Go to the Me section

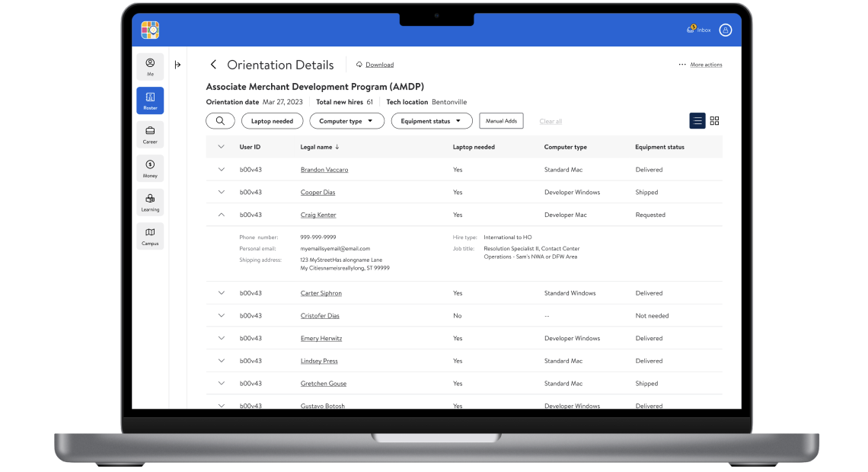[150, 67]
